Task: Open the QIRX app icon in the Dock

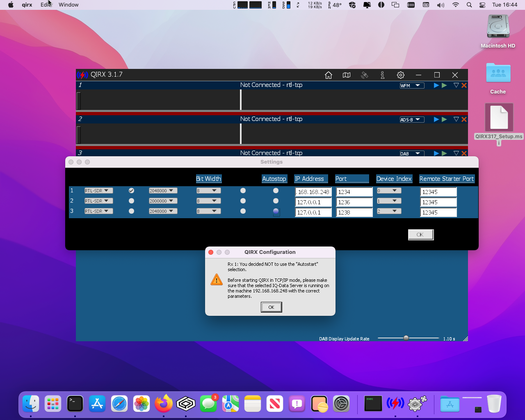Action: click(395, 404)
